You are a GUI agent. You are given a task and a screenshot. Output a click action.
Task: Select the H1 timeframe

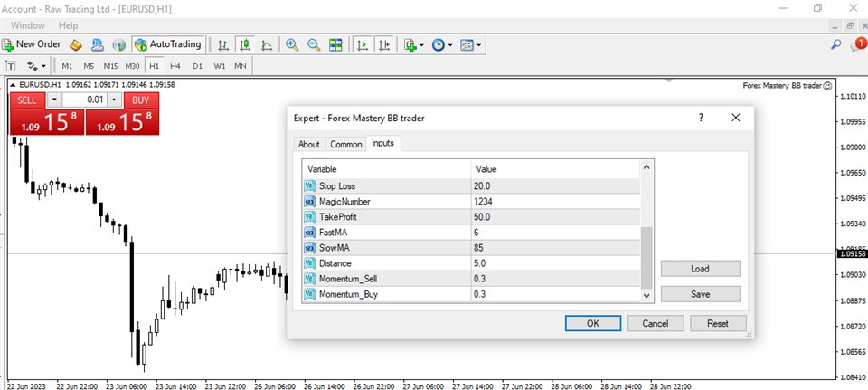pyautogui.click(x=154, y=66)
